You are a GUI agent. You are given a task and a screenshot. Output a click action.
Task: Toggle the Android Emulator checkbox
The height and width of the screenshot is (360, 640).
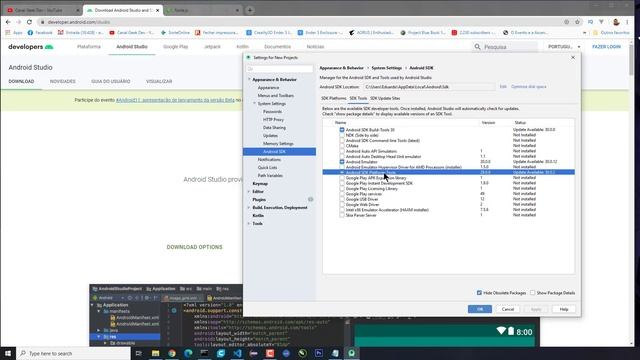(342, 162)
